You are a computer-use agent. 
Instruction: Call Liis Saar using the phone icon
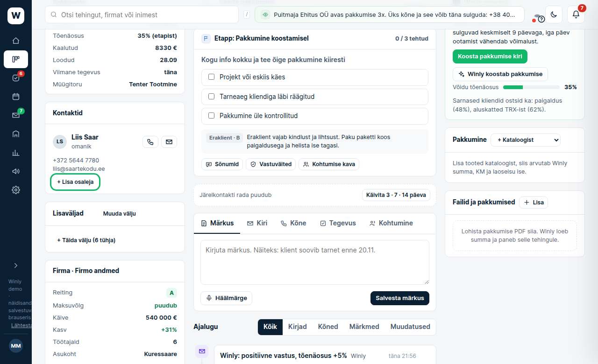[x=150, y=142]
